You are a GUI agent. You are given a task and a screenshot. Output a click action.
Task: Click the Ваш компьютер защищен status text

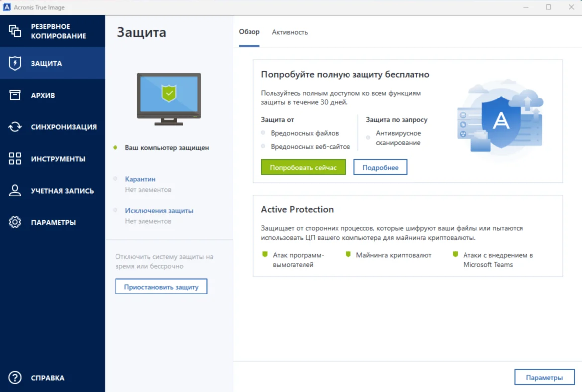[167, 148]
